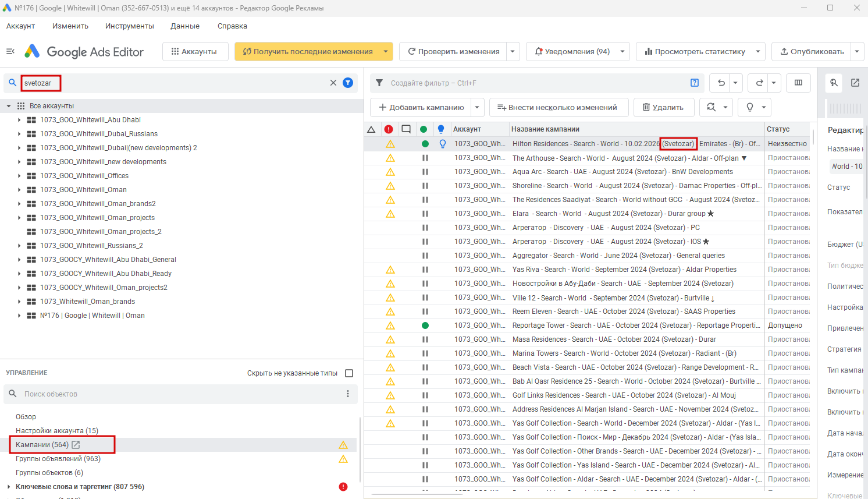Screen dimensions: 868x499
Task: Select Ad groups (963) in manage list
Action: pyautogui.click(x=58, y=459)
